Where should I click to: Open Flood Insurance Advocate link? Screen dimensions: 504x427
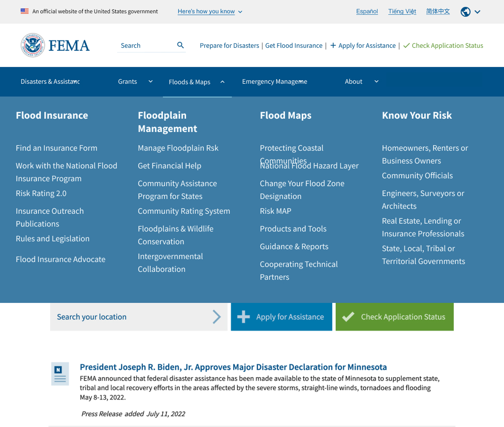[x=61, y=259]
